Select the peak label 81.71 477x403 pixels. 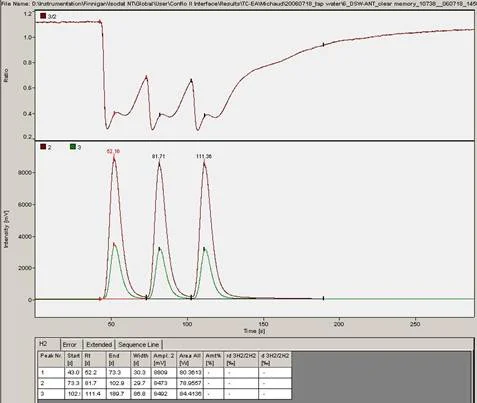pyautogui.click(x=159, y=156)
